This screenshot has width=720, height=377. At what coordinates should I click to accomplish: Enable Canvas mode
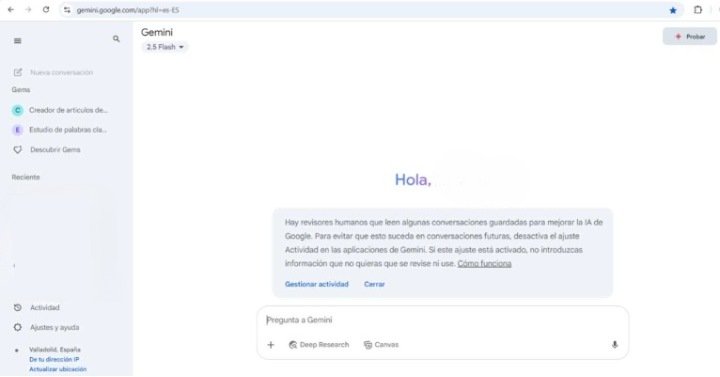pyautogui.click(x=381, y=345)
